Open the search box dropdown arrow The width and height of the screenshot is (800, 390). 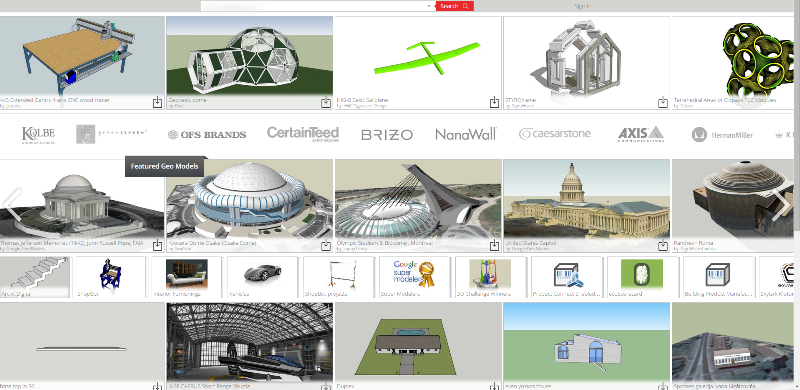[x=429, y=6]
